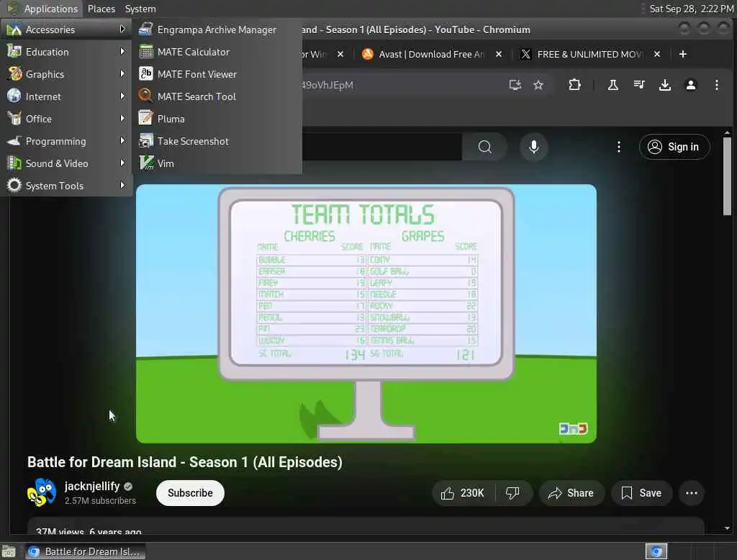Open MATE Font Viewer
Viewport: 737px width, 560px height.
tap(217, 74)
